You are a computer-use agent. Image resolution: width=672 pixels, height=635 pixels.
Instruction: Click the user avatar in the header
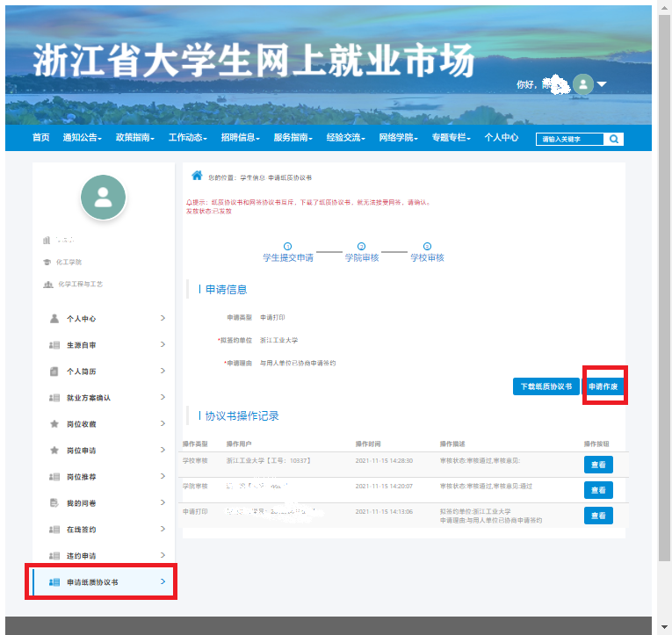[x=582, y=84]
